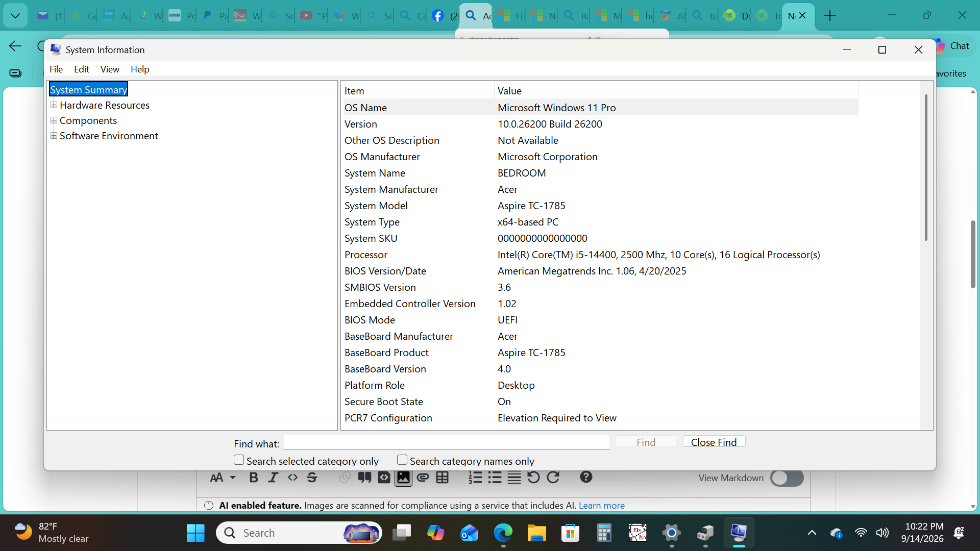Click the Windows taskbar Search box
This screenshot has width=980, height=551.
tap(299, 533)
